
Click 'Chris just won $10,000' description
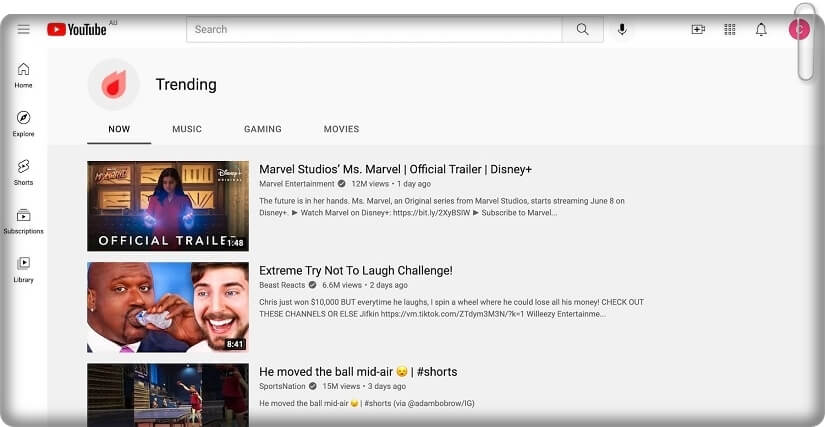point(451,308)
